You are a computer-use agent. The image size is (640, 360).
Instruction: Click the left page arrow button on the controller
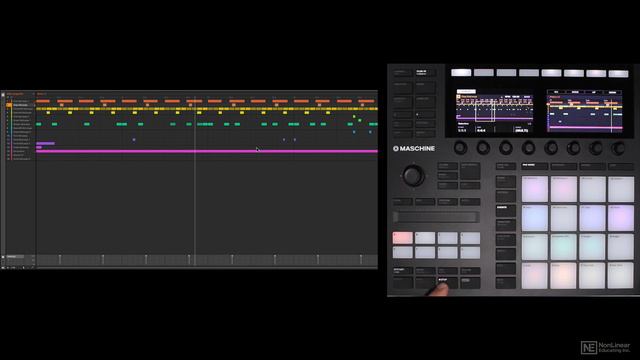(x=402, y=115)
